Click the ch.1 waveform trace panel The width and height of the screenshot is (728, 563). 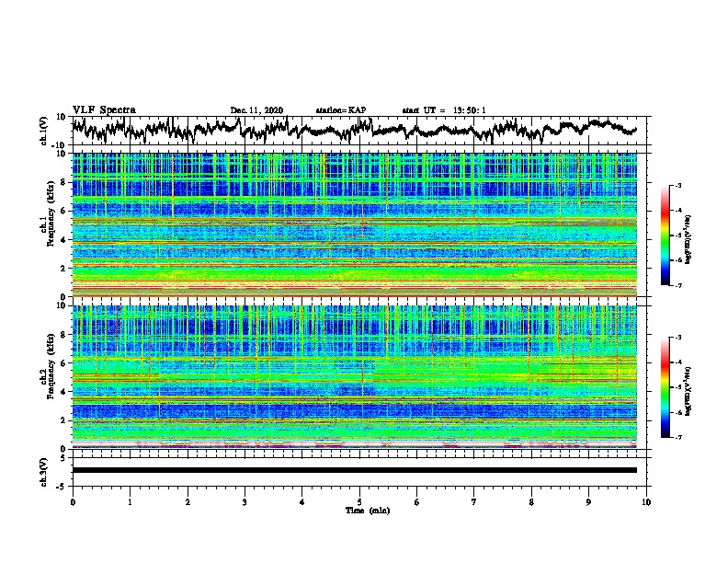click(358, 131)
